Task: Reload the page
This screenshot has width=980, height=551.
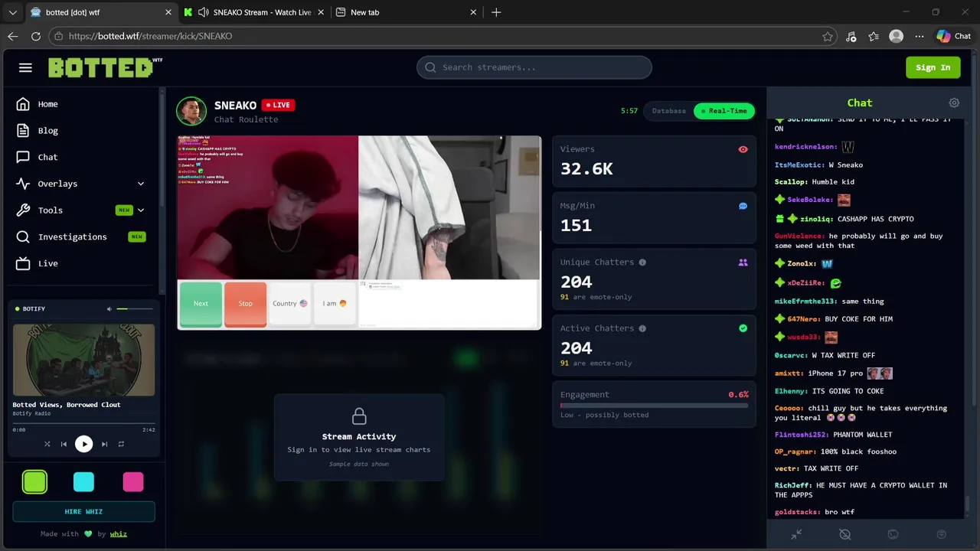Action: coord(35,36)
